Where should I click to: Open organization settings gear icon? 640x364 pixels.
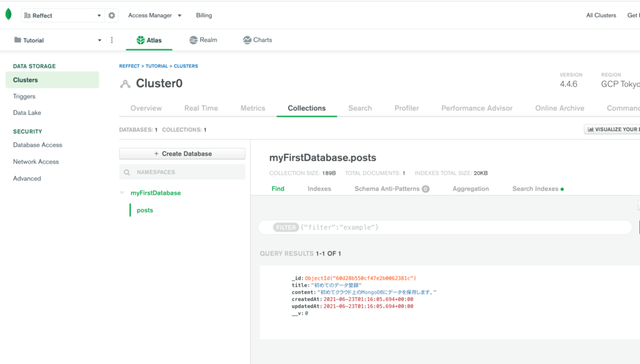(112, 16)
